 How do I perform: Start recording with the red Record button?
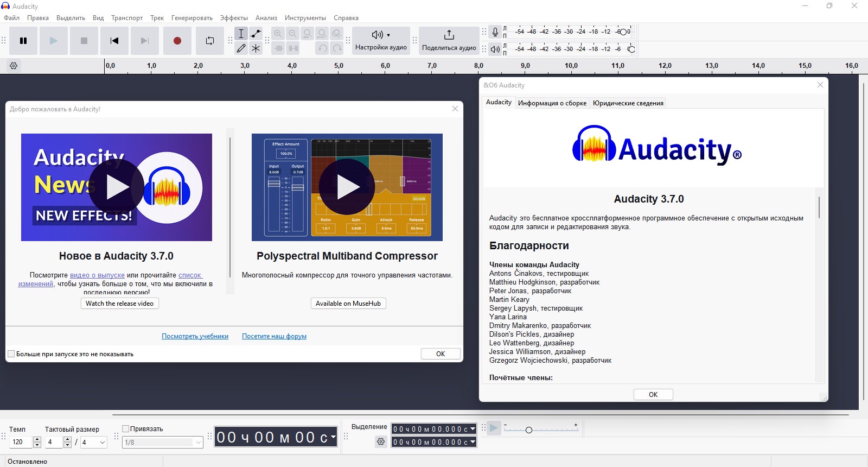tap(177, 41)
